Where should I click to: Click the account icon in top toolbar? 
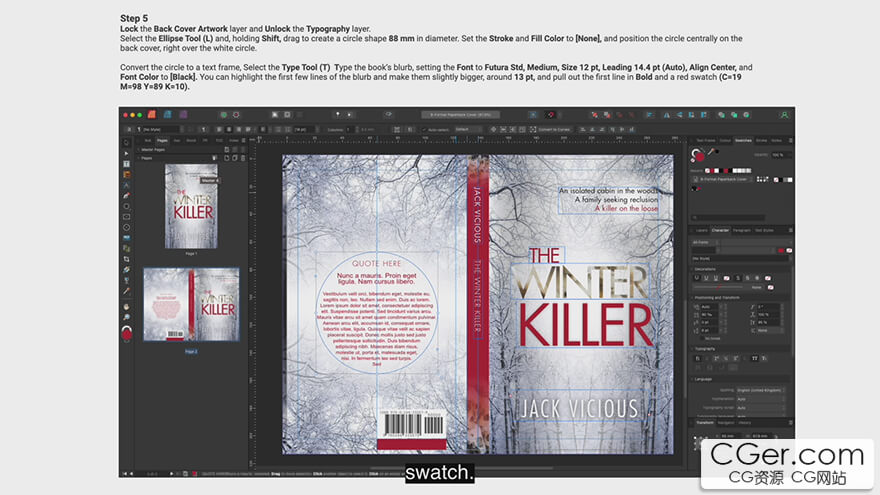point(784,114)
